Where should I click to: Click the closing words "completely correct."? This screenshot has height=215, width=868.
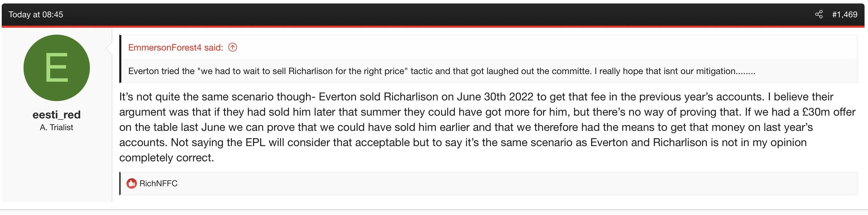pos(167,158)
